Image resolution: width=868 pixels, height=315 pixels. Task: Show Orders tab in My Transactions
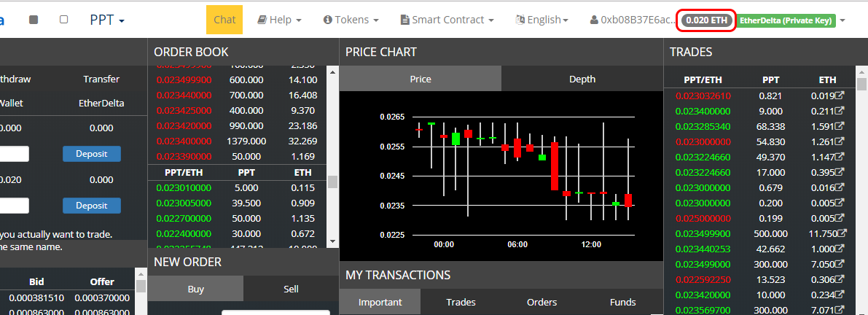pyautogui.click(x=542, y=302)
